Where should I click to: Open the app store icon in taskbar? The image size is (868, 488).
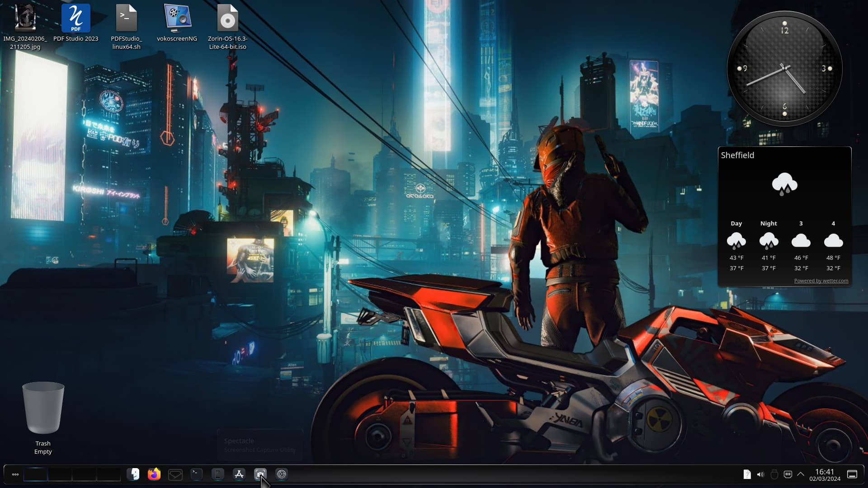239,474
